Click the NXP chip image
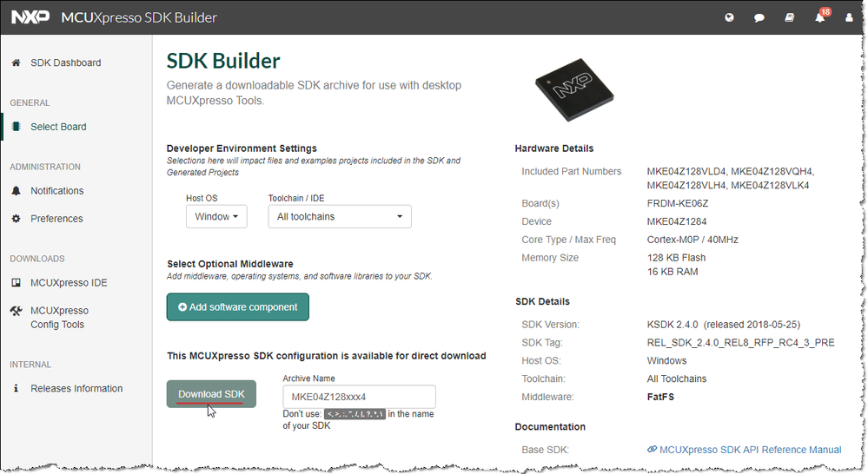This screenshot has height=474, width=868. (574, 89)
